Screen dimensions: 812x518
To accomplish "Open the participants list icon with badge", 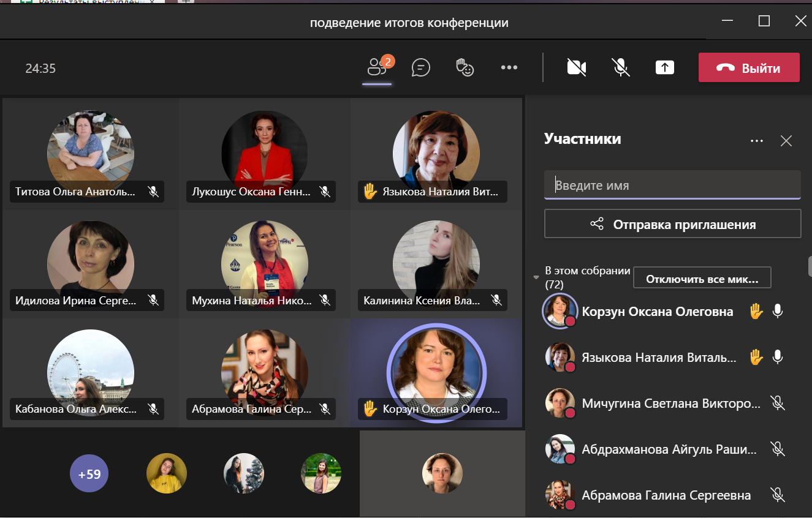I will click(376, 67).
